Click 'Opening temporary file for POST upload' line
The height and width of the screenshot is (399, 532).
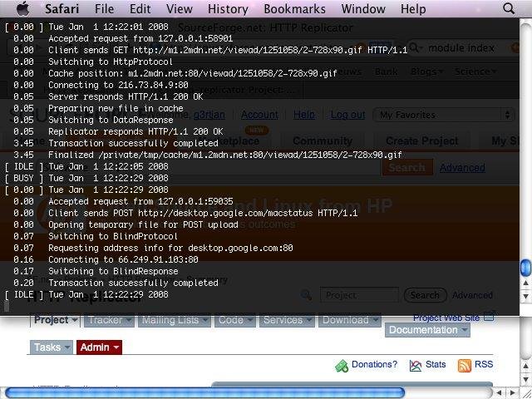click(143, 224)
